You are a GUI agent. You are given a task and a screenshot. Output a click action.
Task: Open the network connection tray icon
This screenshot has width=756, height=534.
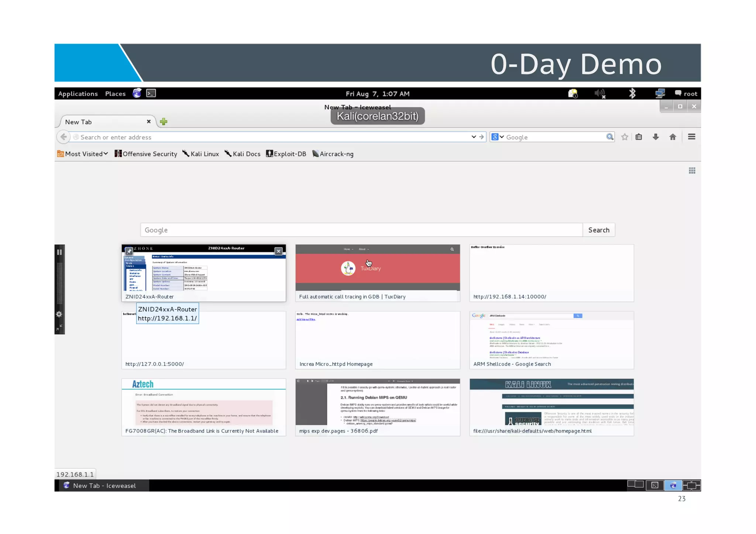pyautogui.click(x=660, y=94)
